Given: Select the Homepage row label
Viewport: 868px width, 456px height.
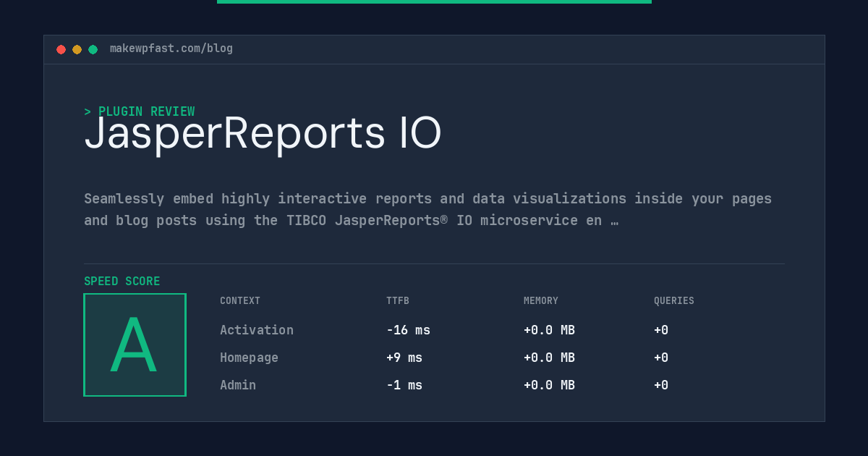Looking at the screenshot, I should [249, 358].
